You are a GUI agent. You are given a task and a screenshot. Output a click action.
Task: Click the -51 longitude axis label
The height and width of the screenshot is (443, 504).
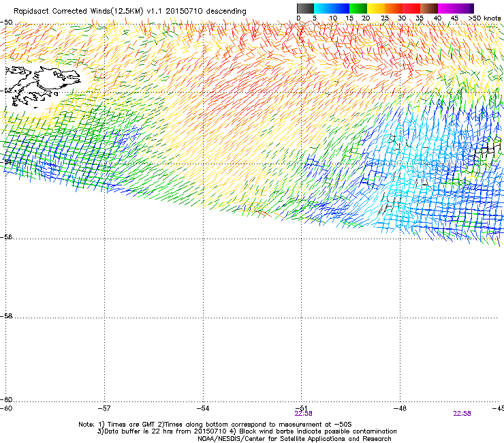pos(301,408)
